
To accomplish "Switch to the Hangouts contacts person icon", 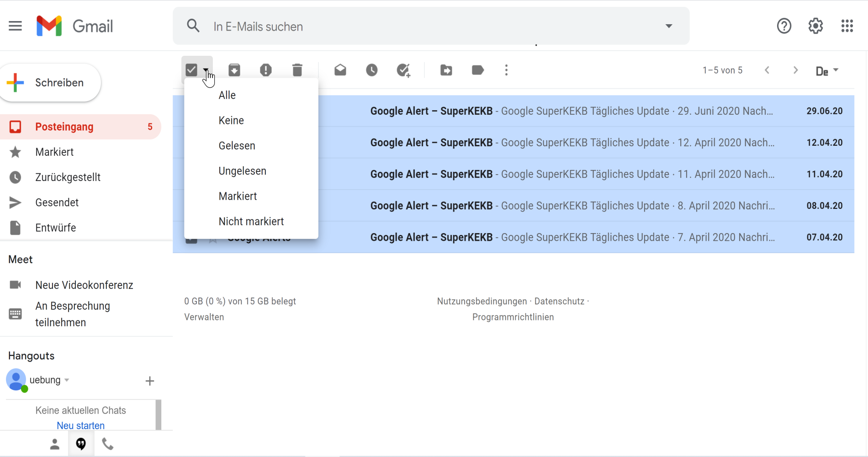I will point(55,444).
